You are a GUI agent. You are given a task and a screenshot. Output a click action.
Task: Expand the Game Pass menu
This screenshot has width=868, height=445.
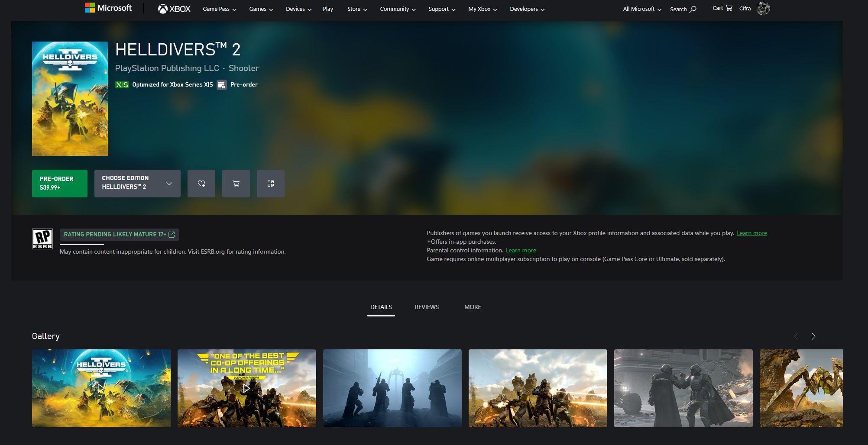click(x=220, y=9)
